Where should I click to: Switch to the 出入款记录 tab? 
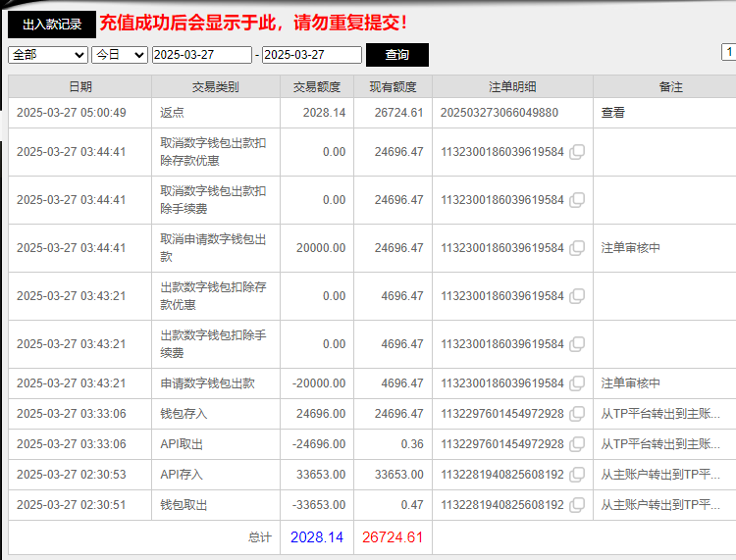[x=51, y=25]
